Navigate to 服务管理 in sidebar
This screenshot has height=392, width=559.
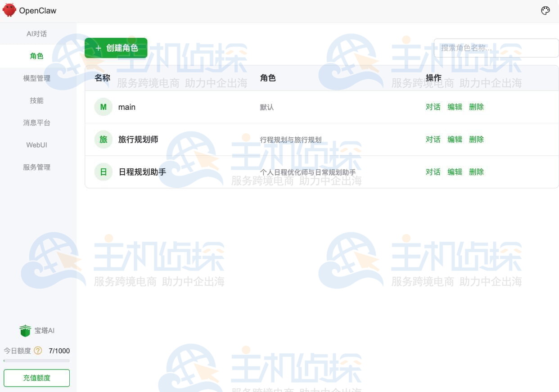36,167
